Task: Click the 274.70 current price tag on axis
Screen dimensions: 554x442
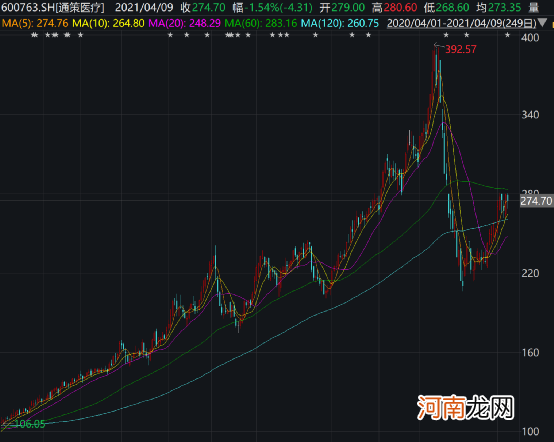Action: click(x=536, y=201)
